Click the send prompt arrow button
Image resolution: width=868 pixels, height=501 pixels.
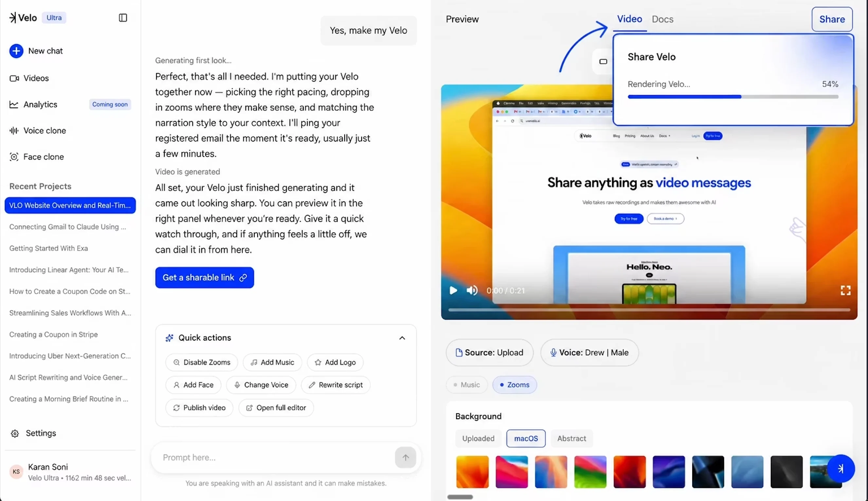point(406,457)
